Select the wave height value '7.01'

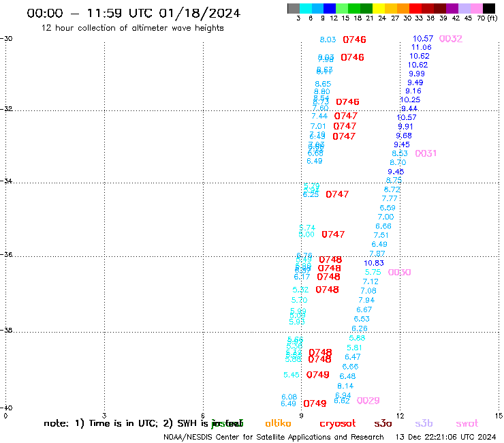point(318,127)
